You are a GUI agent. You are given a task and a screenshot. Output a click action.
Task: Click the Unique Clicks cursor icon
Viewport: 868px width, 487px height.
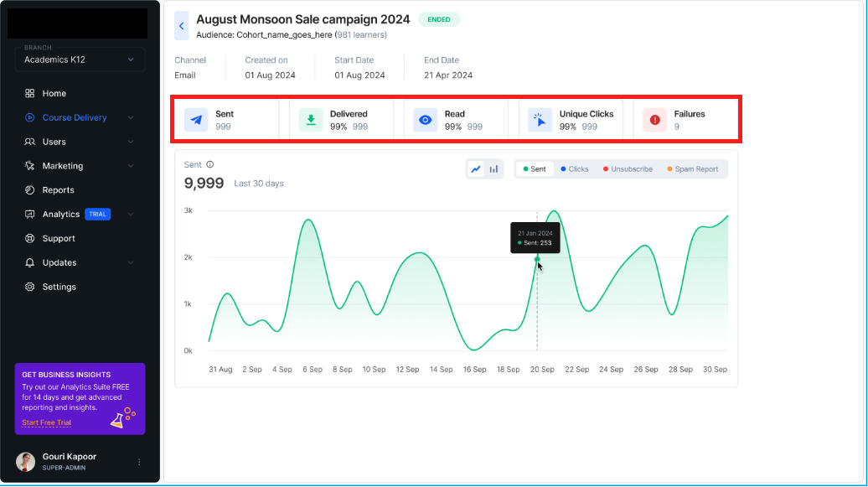pyautogui.click(x=540, y=120)
